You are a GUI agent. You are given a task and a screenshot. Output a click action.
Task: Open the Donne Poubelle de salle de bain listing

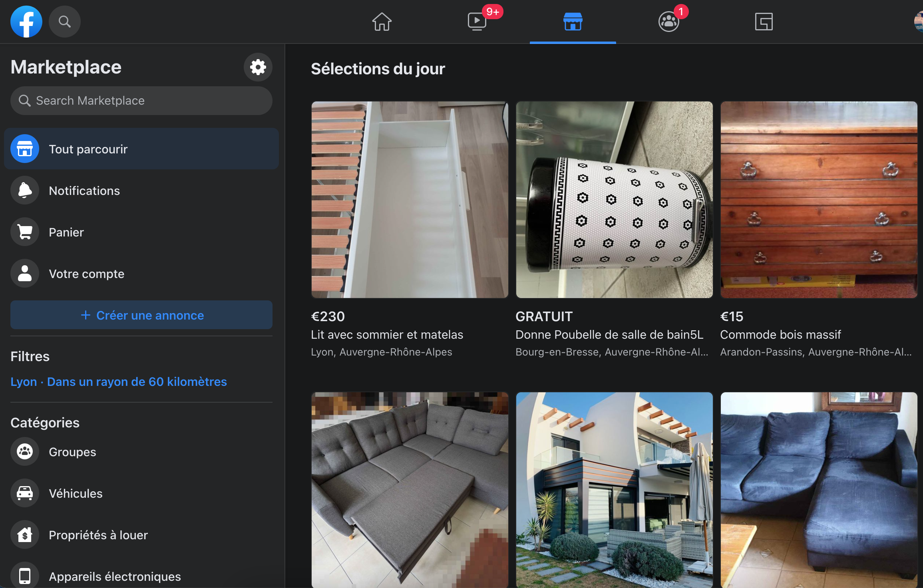click(614, 200)
